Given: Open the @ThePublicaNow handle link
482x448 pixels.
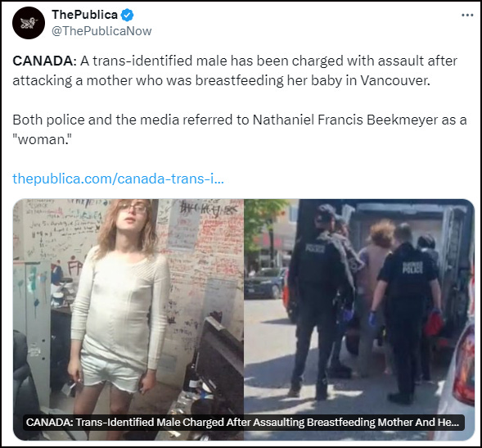Looking at the screenshot, I should pos(101,31).
